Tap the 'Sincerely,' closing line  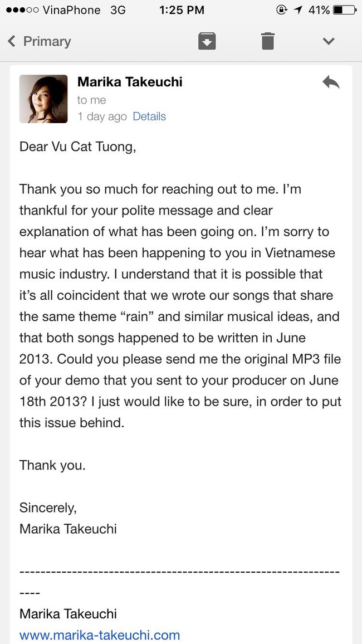pyautogui.click(x=48, y=508)
